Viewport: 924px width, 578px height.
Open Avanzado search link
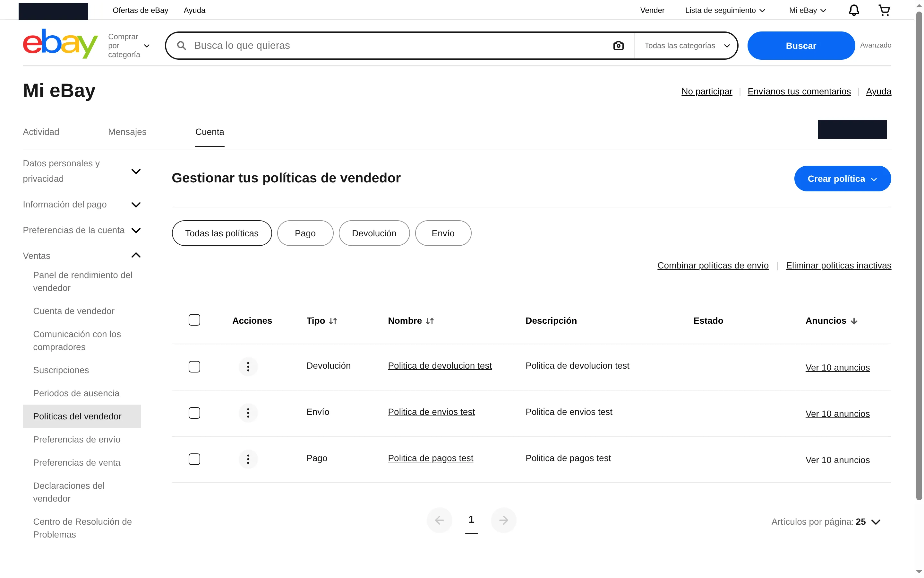(x=876, y=45)
